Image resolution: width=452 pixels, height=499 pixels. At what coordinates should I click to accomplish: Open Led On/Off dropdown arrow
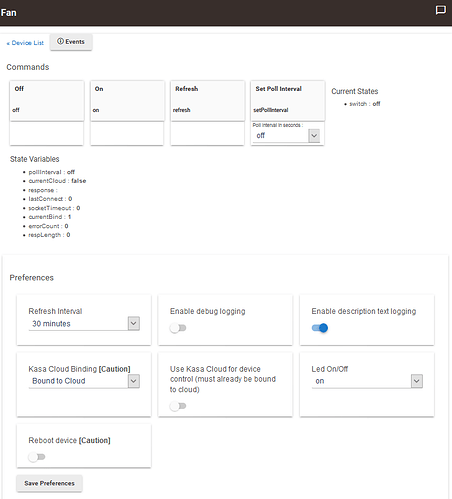[x=417, y=381]
